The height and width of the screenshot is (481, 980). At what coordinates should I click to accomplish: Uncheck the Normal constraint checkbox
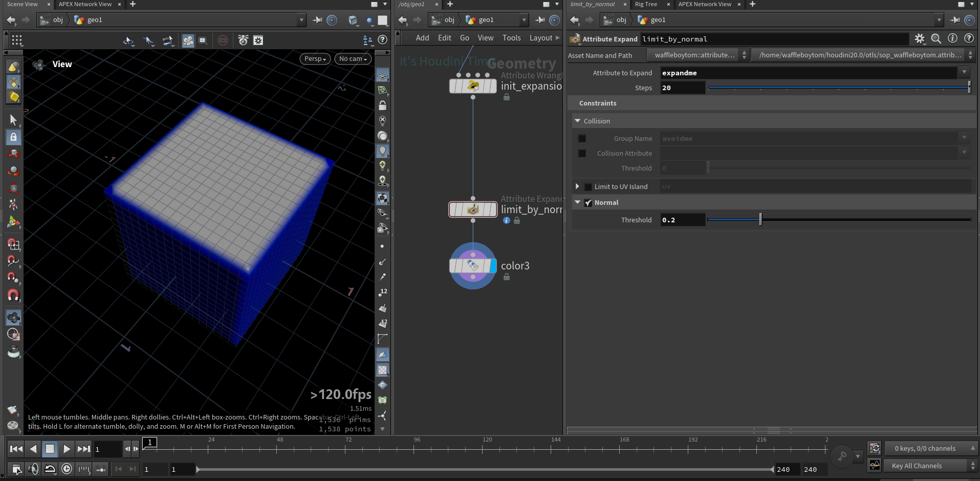(589, 203)
